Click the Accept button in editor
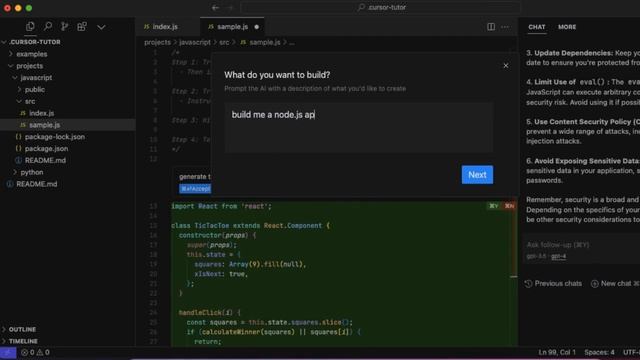 click(195, 189)
